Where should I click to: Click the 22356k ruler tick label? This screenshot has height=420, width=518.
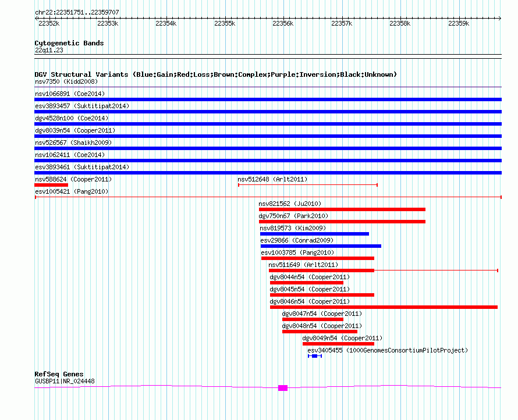click(283, 23)
